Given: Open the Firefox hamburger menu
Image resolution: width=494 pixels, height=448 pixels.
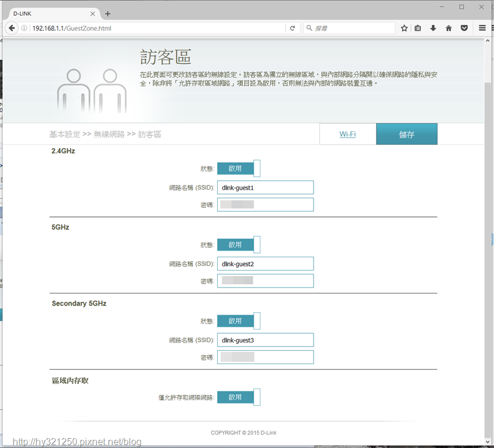Looking at the screenshot, I should coord(482,28).
